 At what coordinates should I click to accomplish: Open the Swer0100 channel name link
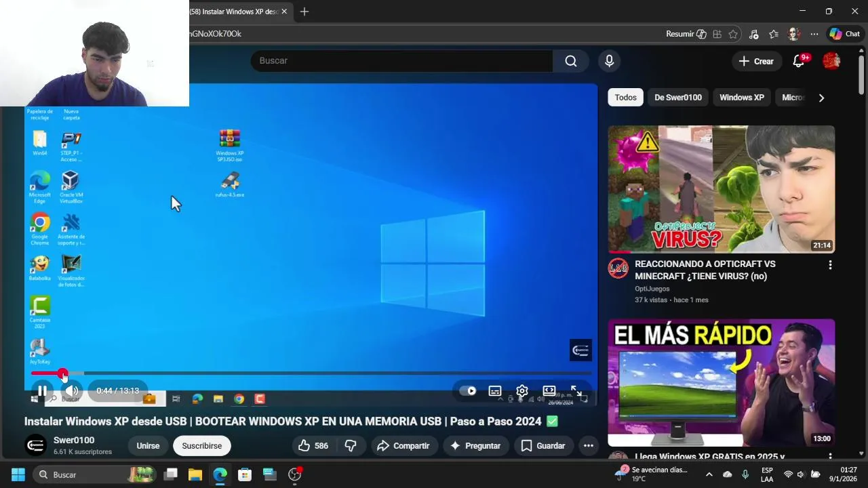(74, 441)
